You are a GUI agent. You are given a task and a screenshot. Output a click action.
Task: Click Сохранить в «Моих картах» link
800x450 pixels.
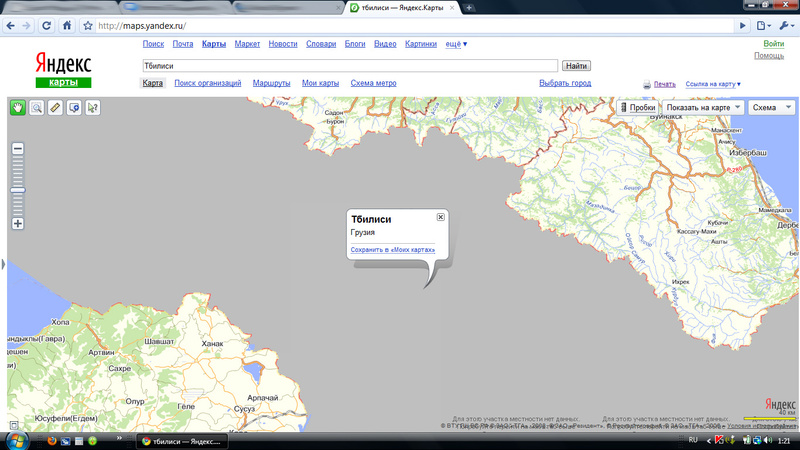(x=392, y=249)
